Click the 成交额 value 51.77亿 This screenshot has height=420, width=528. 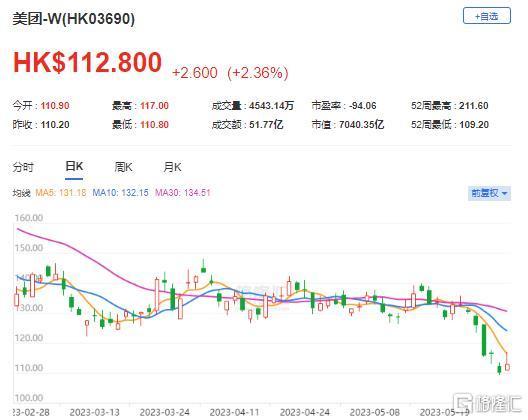coord(266,125)
